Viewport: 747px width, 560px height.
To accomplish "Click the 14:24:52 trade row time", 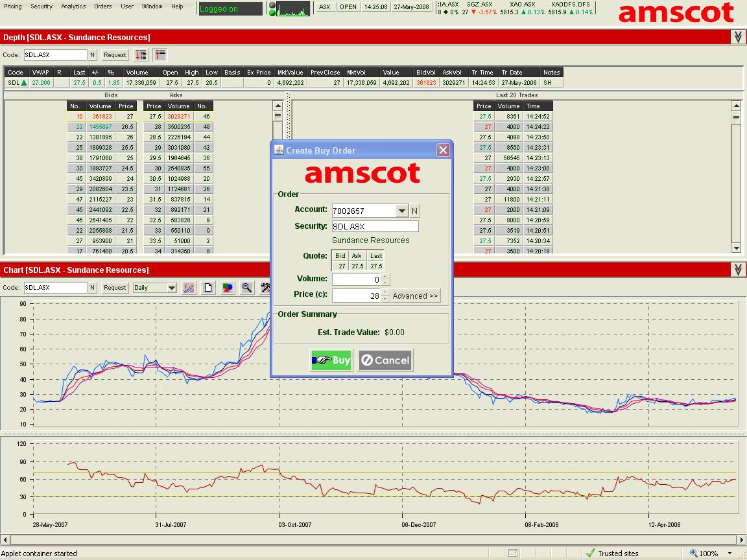I will [538, 117].
